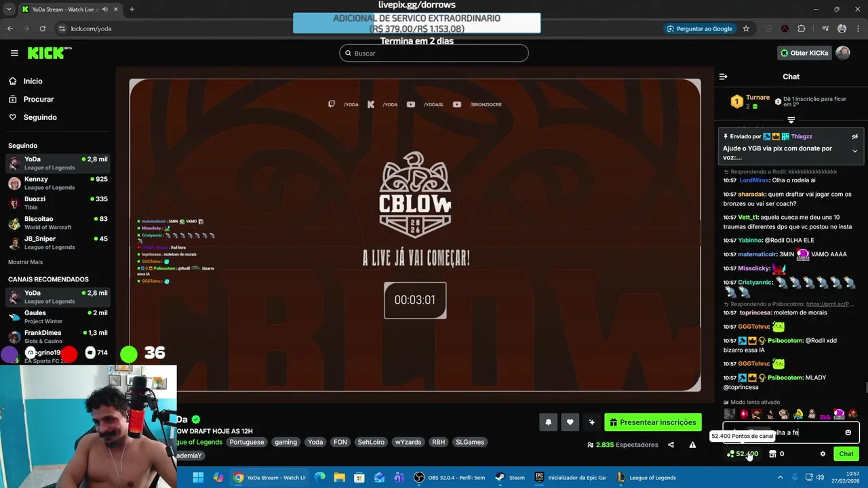Screen dimensions: 868x488
Task: Open the prnt.sc link in chat
Action: (830, 304)
